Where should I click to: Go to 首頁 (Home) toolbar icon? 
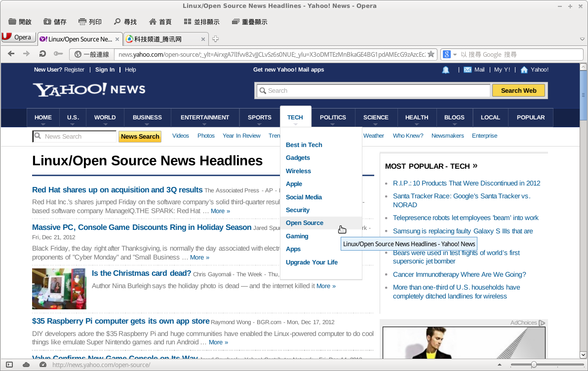pyautogui.click(x=153, y=22)
